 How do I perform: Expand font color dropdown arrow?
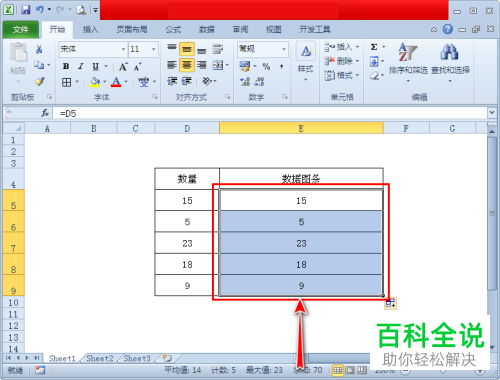126,82
